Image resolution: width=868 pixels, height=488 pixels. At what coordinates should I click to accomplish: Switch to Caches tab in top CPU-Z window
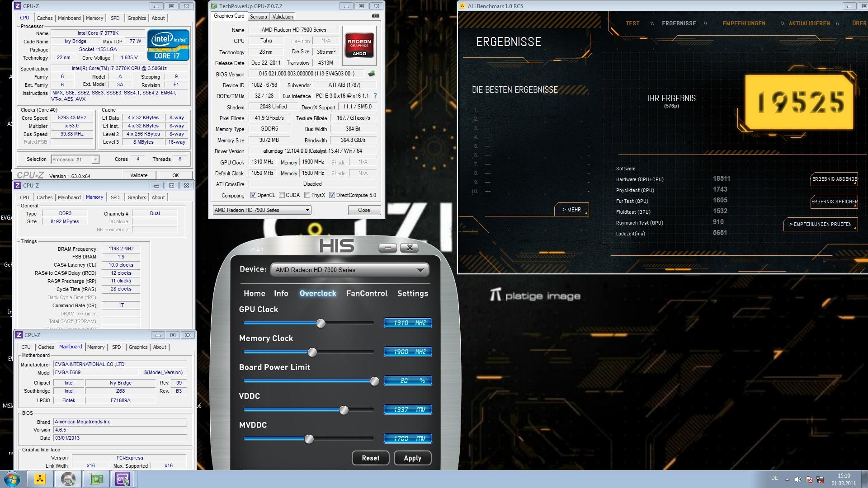pyautogui.click(x=44, y=18)
